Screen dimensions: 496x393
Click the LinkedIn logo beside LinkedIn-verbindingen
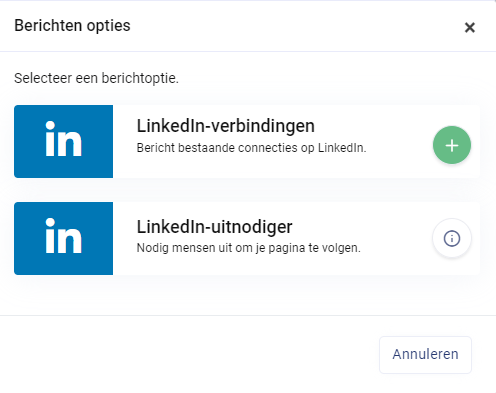(63, 141)
